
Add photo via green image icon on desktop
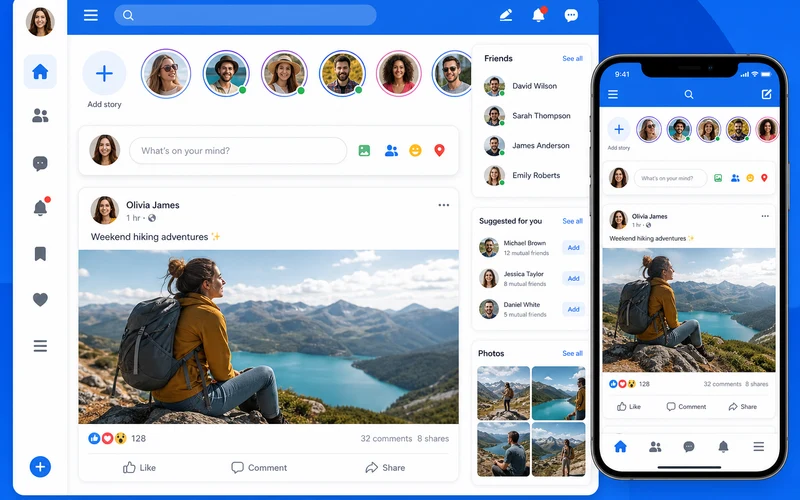pos(364,151)
